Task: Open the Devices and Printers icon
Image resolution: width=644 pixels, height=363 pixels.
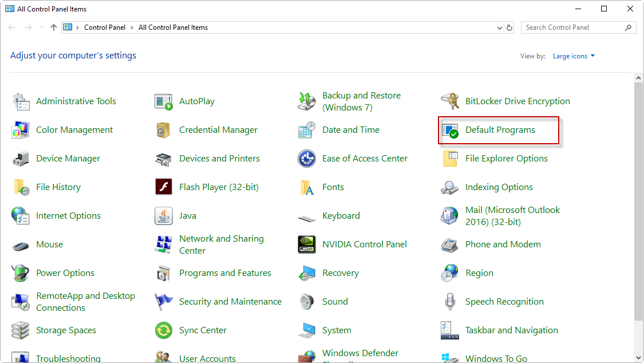Action: tap(164, 159)
